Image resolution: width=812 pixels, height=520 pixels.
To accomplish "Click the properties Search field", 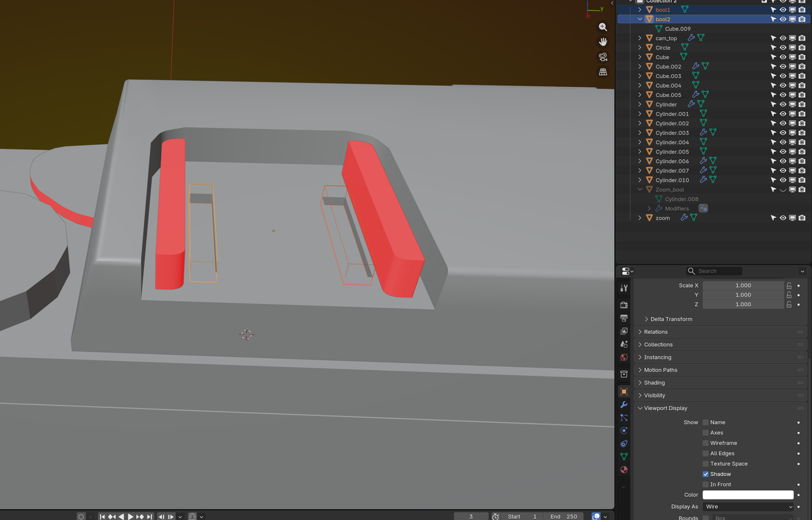I will tap(714, 271).
